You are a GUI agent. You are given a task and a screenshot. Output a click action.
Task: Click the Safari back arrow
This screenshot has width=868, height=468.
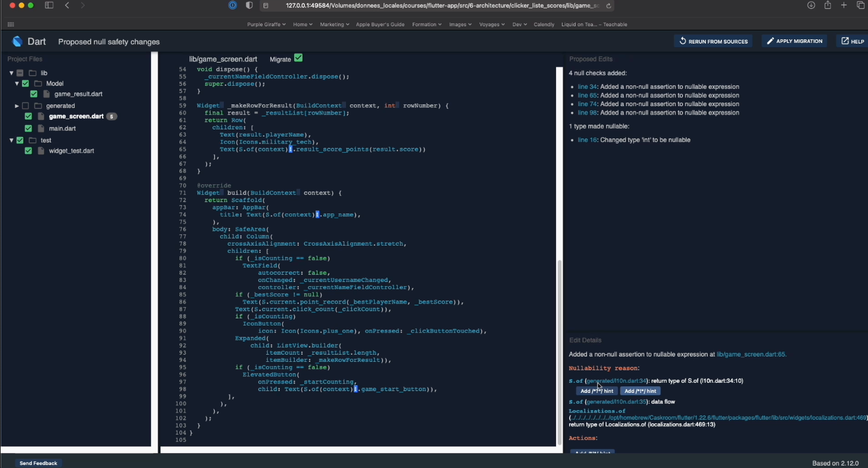[x=67, y=5]
